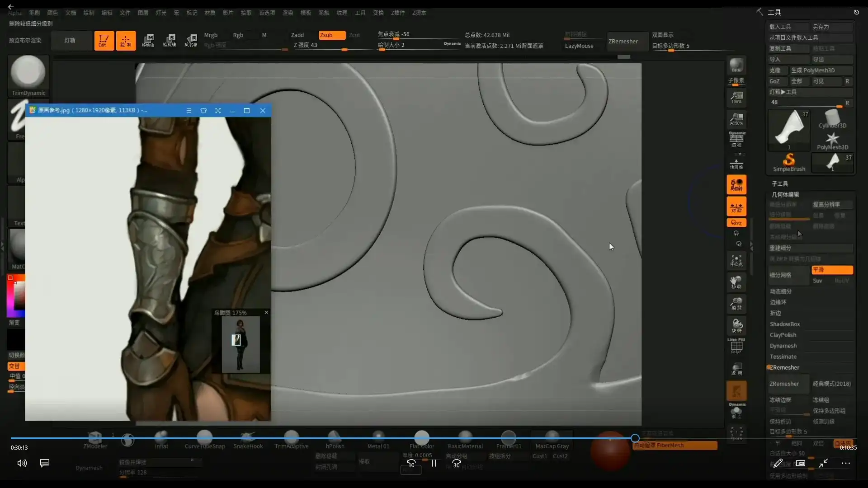
Task: Enable Zadd sculpt mode
Action: [297, 35]
